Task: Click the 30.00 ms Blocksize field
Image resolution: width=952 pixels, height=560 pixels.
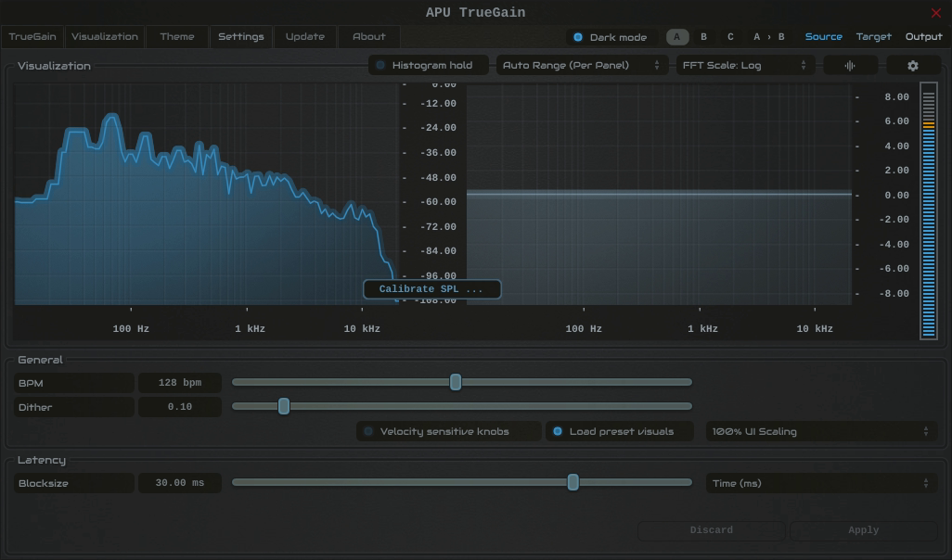Action: pos(180,484)
